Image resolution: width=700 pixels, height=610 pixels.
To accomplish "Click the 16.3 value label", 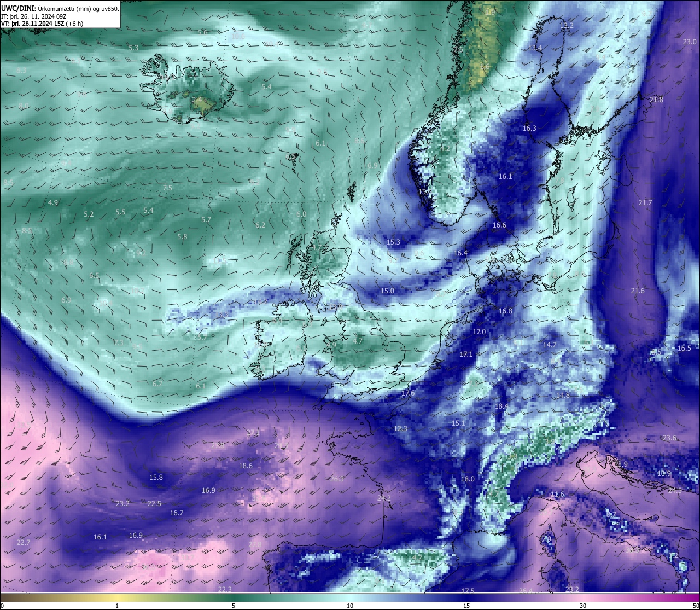I will (x=529, y=128).
